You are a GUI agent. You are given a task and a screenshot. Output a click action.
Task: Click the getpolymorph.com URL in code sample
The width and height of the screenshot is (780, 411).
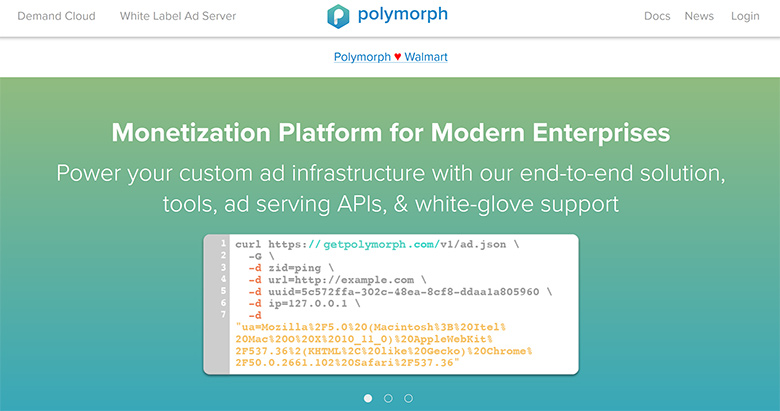pyautogui.click(x=374, y=244)
